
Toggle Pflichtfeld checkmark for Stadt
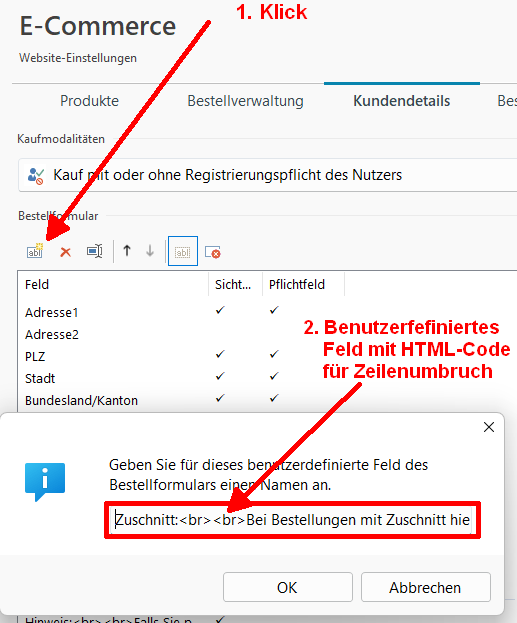(274, 376)
